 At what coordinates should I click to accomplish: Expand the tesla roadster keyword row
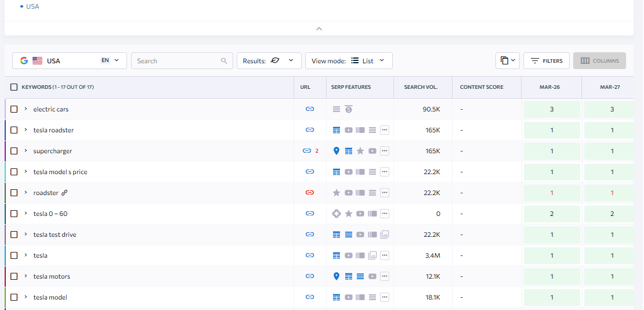tap(26, 130)
